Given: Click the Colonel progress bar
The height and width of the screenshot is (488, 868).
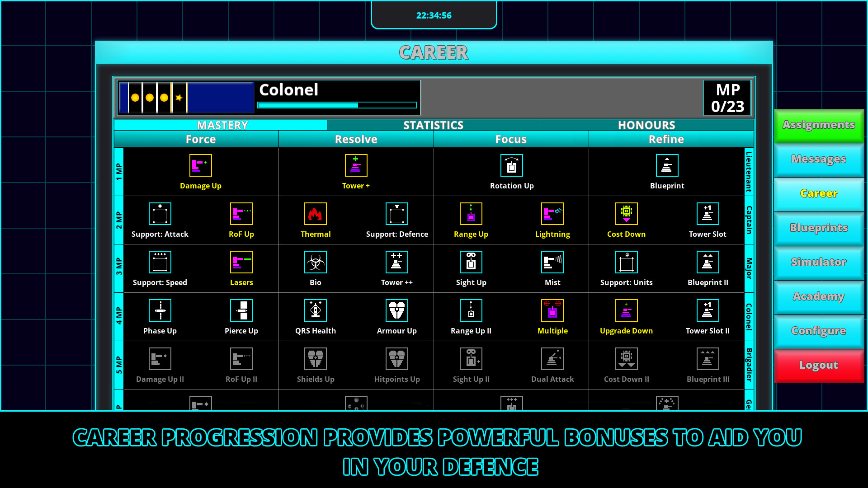Looking at the screenshot, I should click(x=337, y=105).
